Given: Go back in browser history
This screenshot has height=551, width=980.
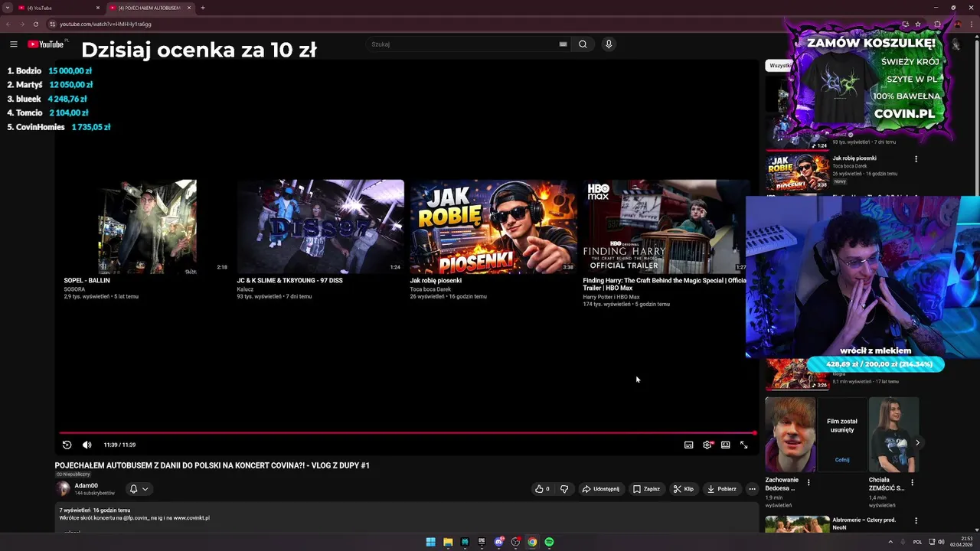Looking at the screenshot, I should click(8, 24).
